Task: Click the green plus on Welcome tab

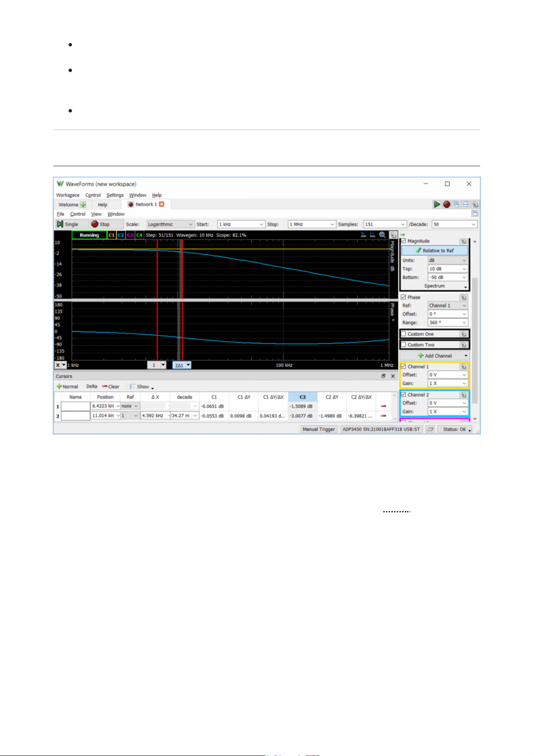Action: point(83,205)
